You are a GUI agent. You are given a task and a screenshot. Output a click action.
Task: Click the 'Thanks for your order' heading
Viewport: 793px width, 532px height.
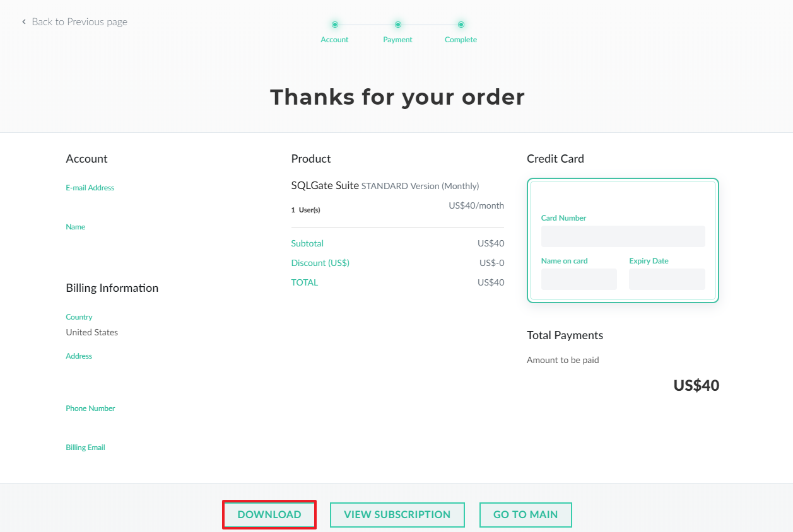click(x=397, y=97)
